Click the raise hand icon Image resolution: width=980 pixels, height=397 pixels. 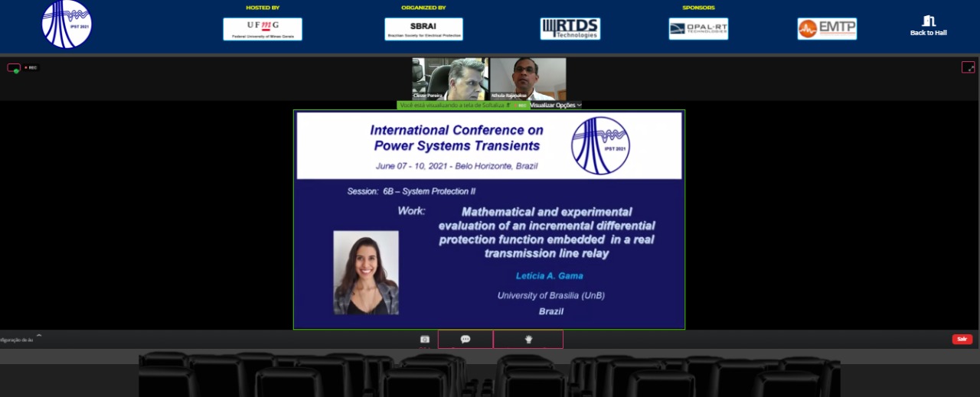(528, 339)
